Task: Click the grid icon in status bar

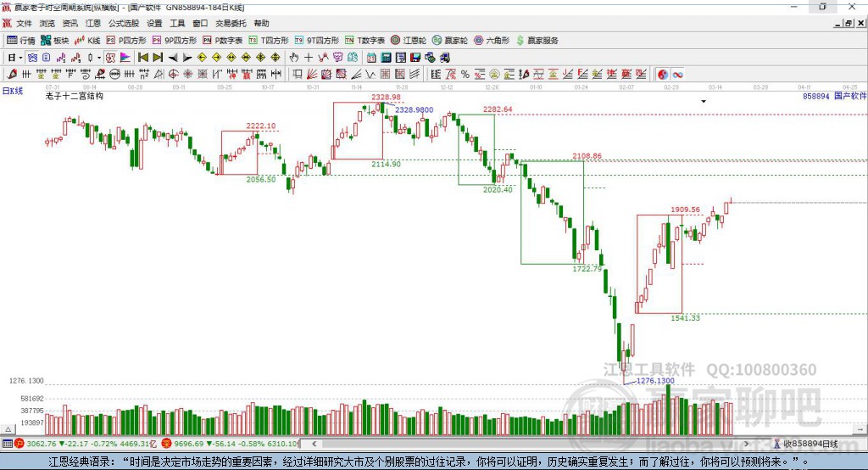Action: (x=7, y=444)
